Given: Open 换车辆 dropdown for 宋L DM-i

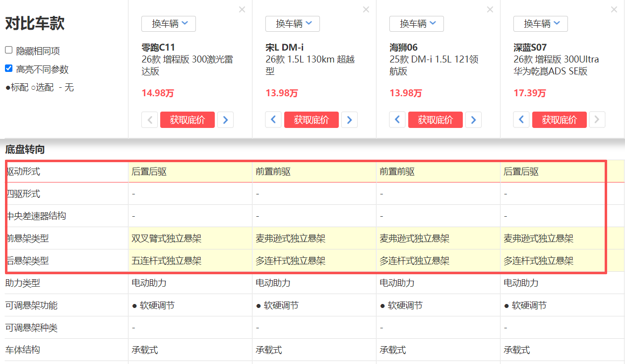Looking at the screenshot, I should tap(293, 23).
